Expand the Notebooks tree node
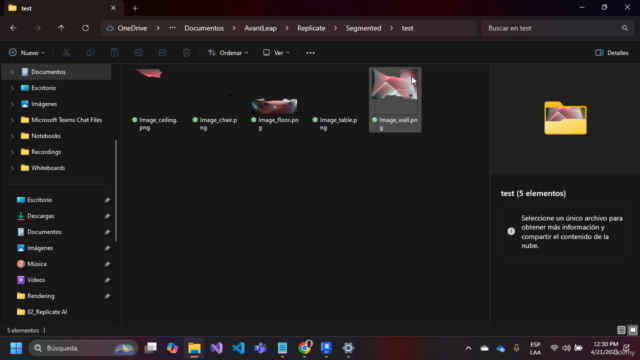 pyautogui.click(x=12, y=136)
